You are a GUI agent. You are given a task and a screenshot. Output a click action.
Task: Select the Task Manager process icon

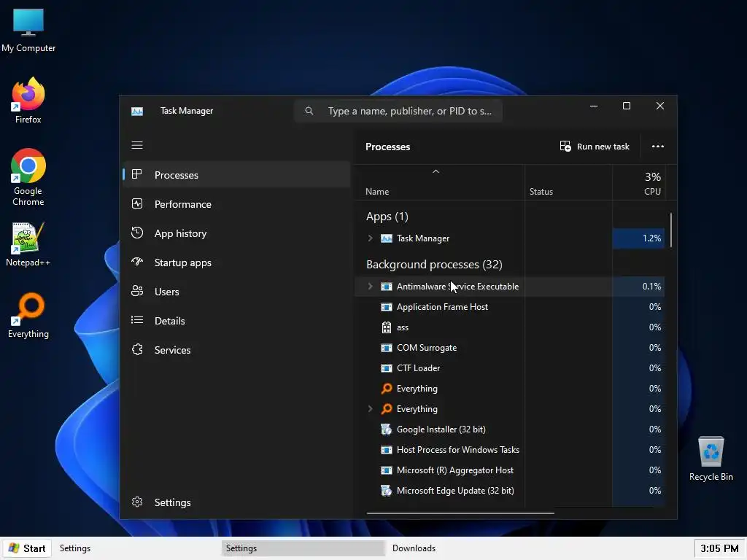tap(387, 238)
